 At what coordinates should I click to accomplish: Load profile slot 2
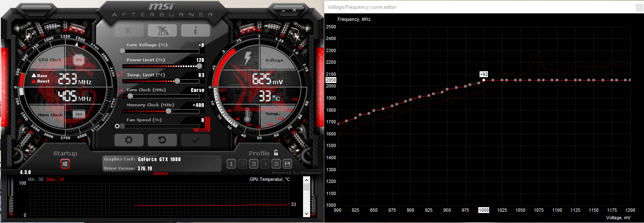pos(242,164)
